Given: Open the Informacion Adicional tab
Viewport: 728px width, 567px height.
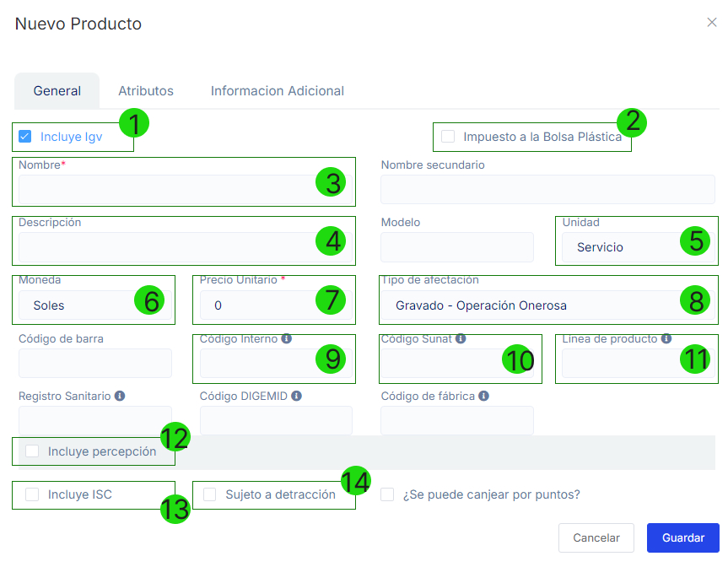Looking at the screenshot, I should (x=278, y=91).
